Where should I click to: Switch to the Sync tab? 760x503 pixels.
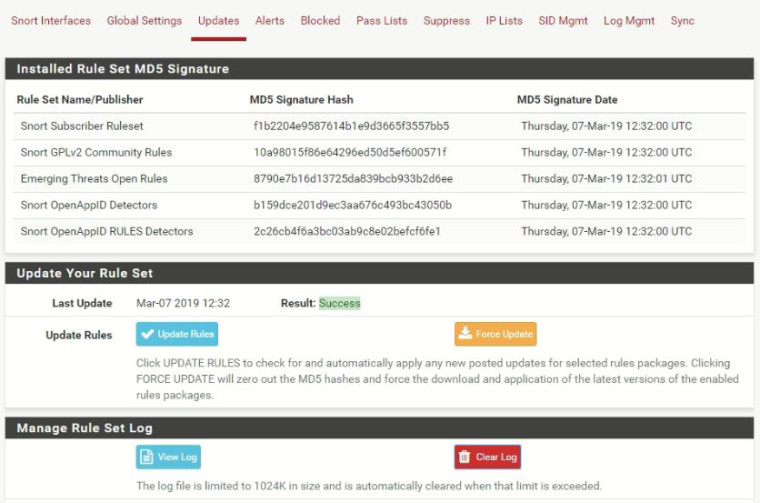tap(682, 21)
